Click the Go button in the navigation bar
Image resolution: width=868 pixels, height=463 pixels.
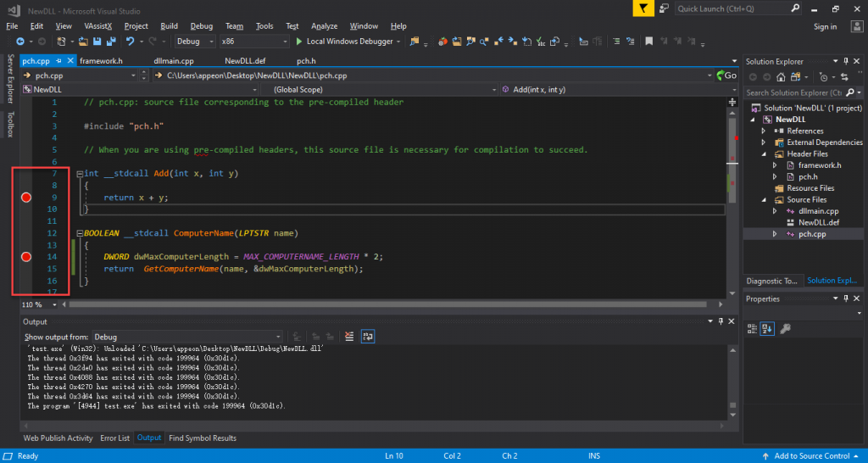click(x=726, y=75)
